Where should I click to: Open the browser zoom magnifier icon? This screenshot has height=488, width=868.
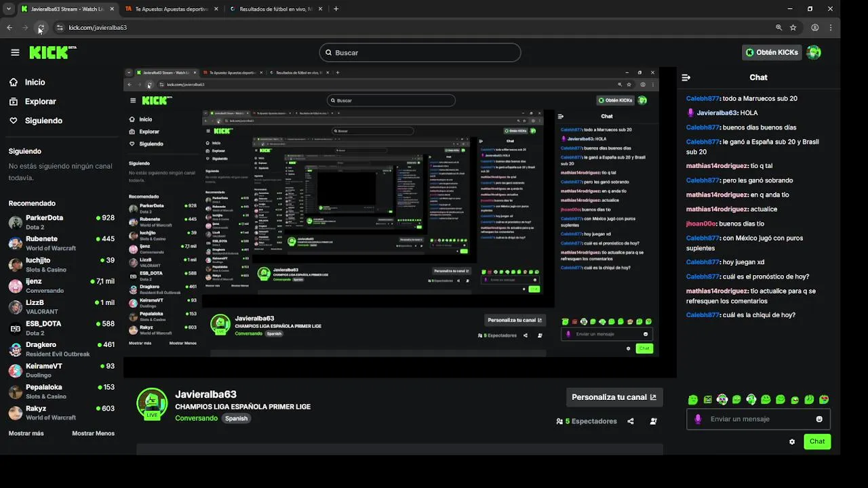pyautogui.click(x=778, y=27)
